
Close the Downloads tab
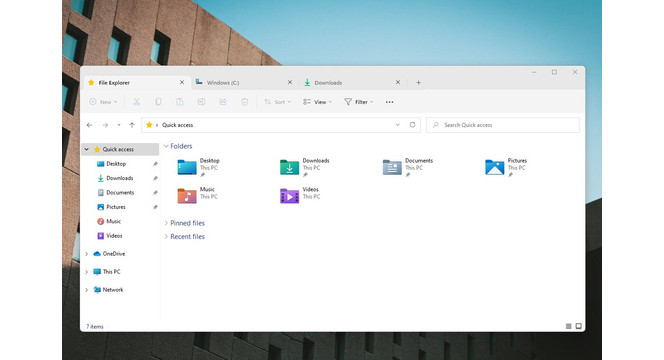pos(398,82)
